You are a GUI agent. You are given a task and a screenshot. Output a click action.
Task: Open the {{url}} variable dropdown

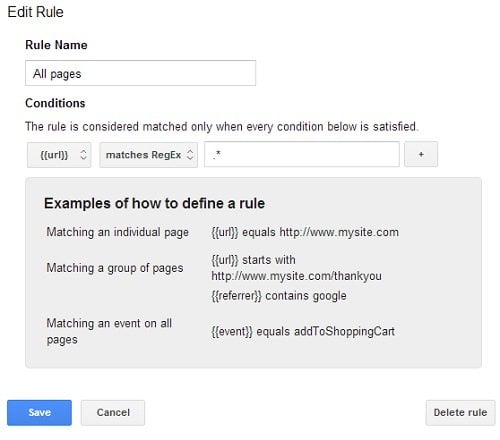pyautogui.click(x=59, y=155)
